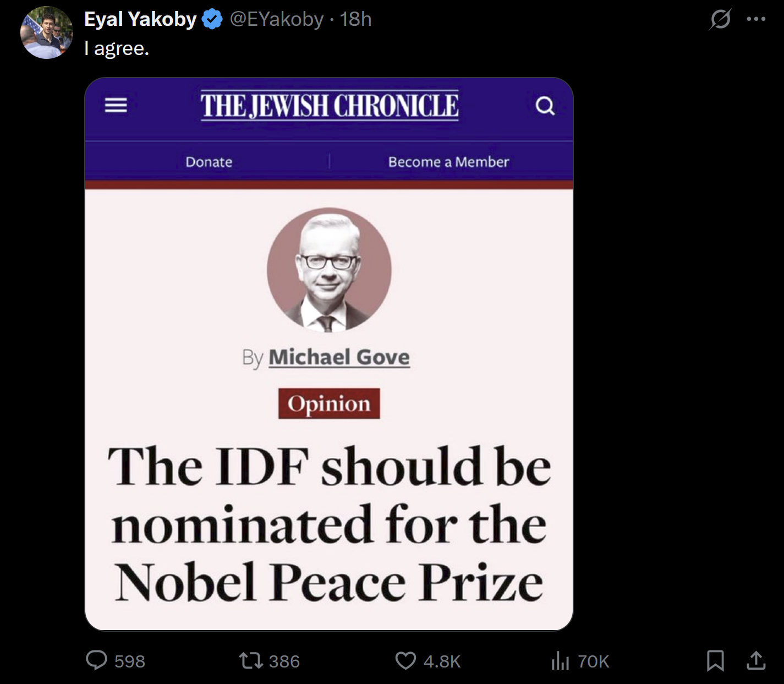Click the Eyal Yakoby display name
This screenshot has height=684, width=784.
pos(140,19)
